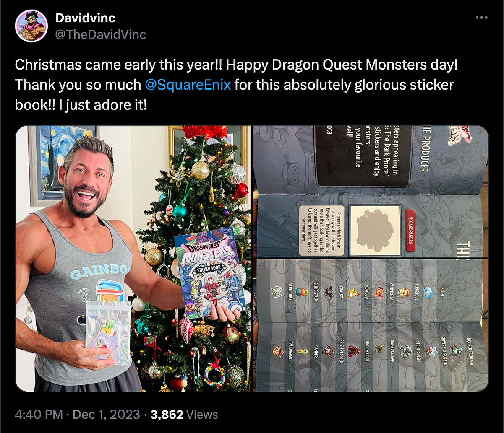Open the three-dot more options menu
Image resolution: width=504 pixels, height=433 pixels.
(x=481, y=18)
